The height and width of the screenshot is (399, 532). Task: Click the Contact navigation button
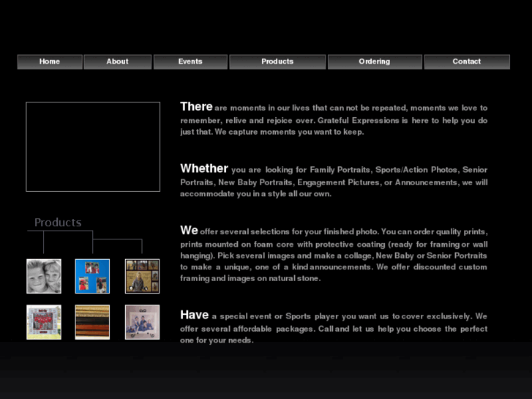(x=467, y=61)
